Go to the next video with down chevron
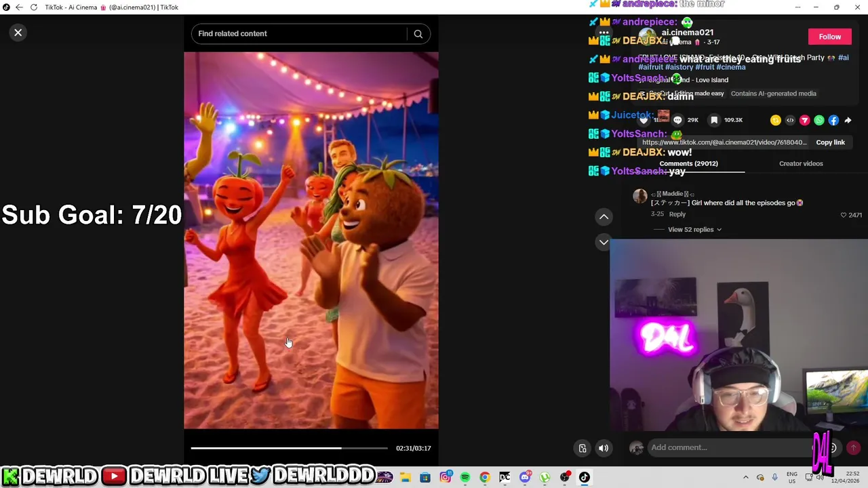Viewport: 868px width, 488px height. 604,242
